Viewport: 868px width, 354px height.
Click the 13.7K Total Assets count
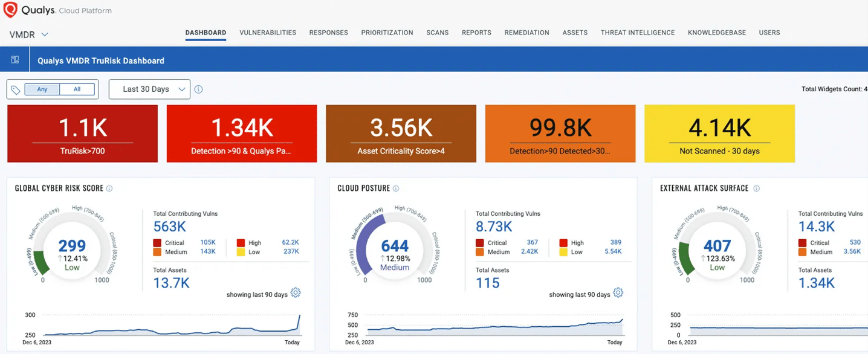[171, 283]
